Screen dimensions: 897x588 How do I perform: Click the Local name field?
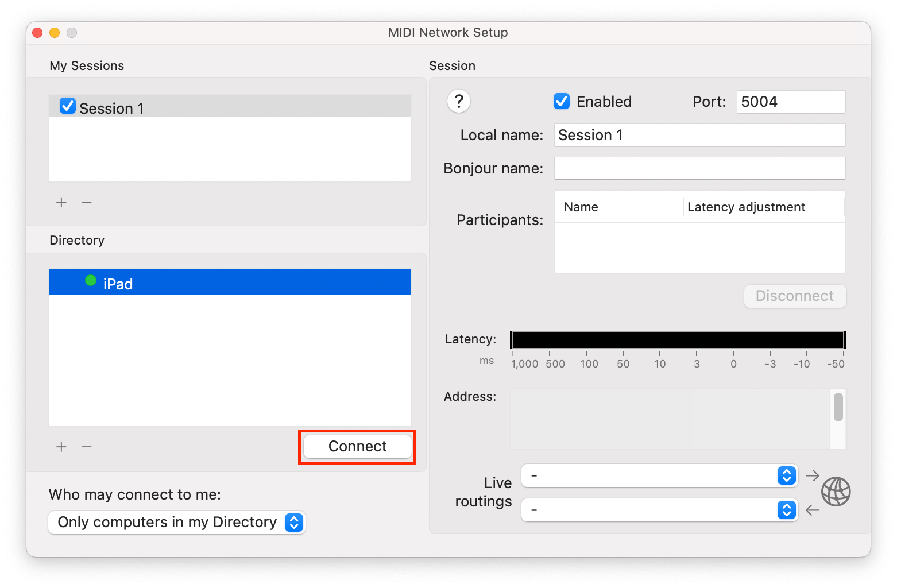coord(699,135)
